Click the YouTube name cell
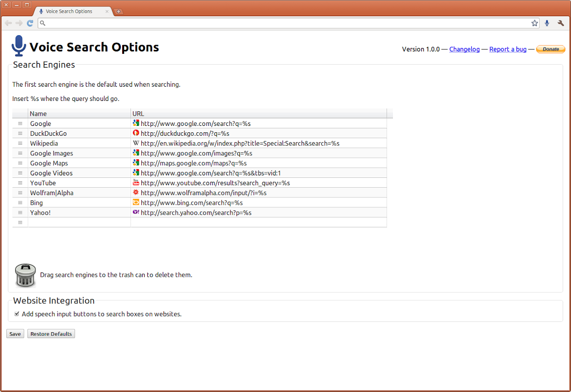 click(79, 183)
